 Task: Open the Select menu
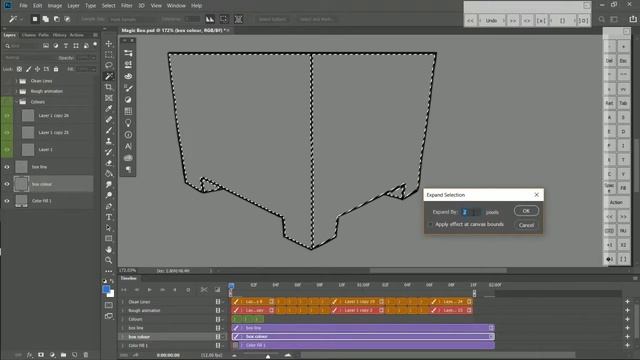click(109, 6)
